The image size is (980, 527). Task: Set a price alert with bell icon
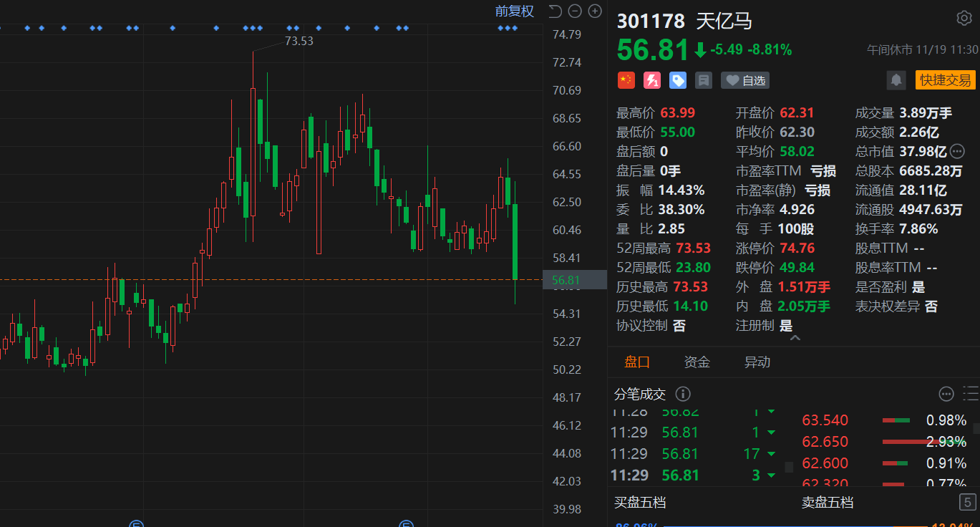tap(896, 80)
